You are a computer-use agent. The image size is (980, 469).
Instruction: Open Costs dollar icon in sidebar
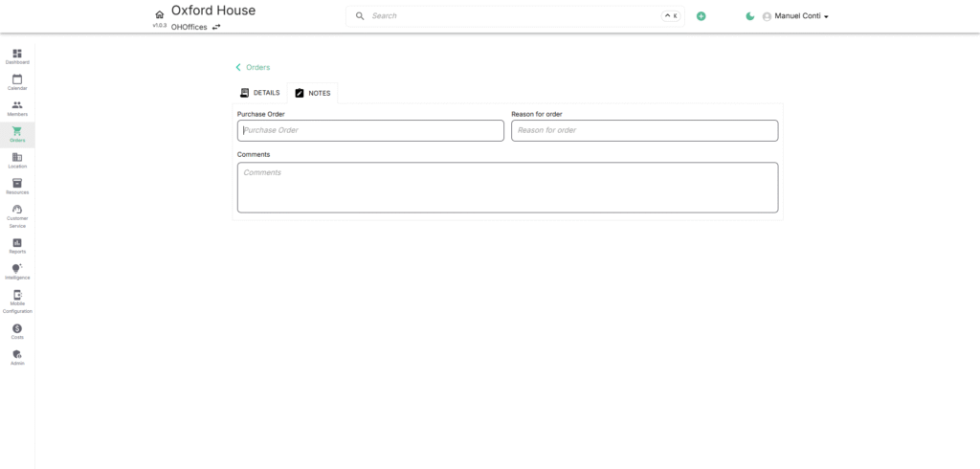(17, 328)
